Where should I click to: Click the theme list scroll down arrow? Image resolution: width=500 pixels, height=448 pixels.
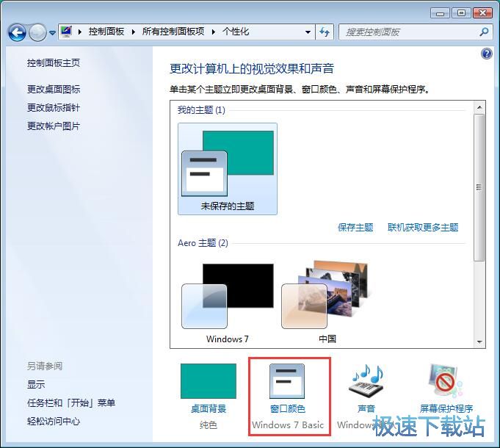click(479, 342)
